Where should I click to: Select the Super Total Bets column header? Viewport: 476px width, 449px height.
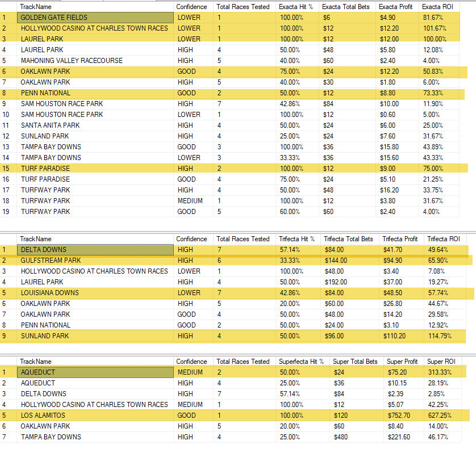(x=356, y=362)
